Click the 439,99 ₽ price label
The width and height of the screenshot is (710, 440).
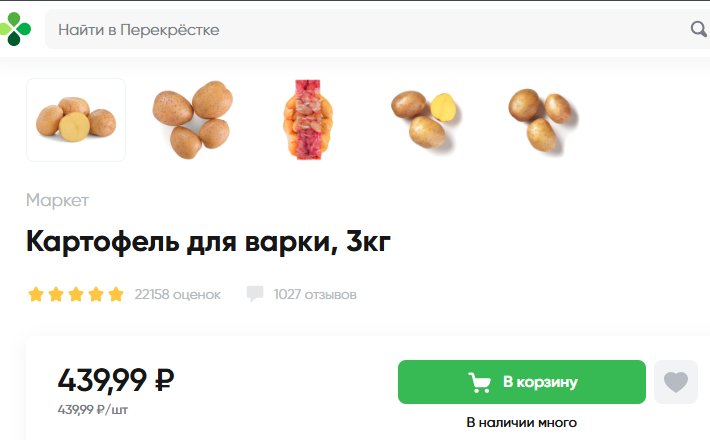116,379
